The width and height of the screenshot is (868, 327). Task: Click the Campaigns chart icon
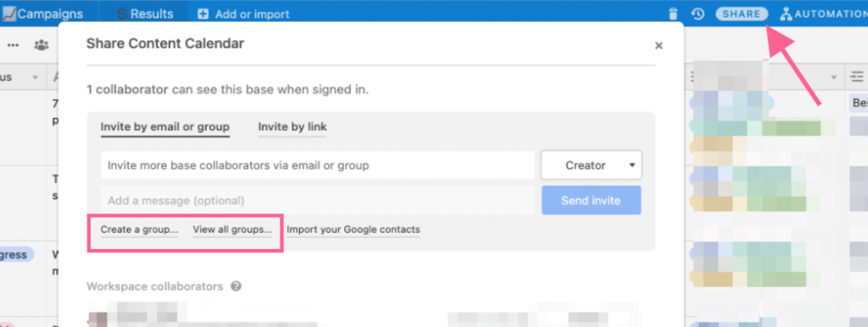tap(8, 14)
